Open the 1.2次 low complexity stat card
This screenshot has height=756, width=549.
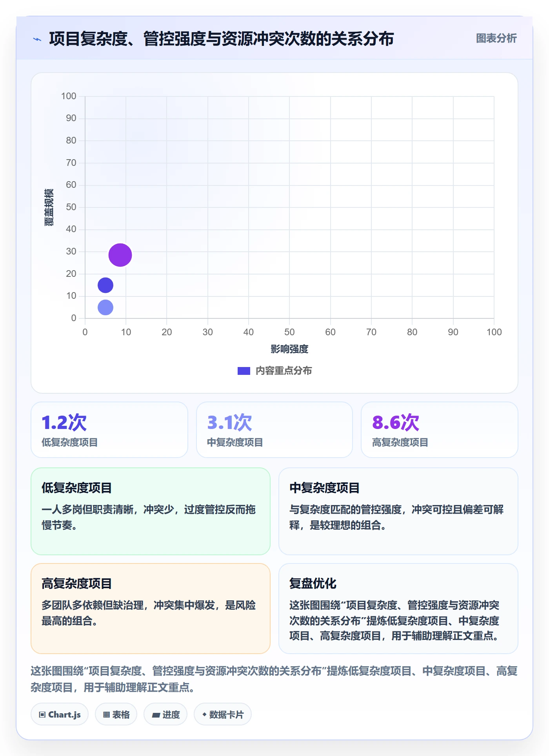pyautogui.click(x=109, y=430)
